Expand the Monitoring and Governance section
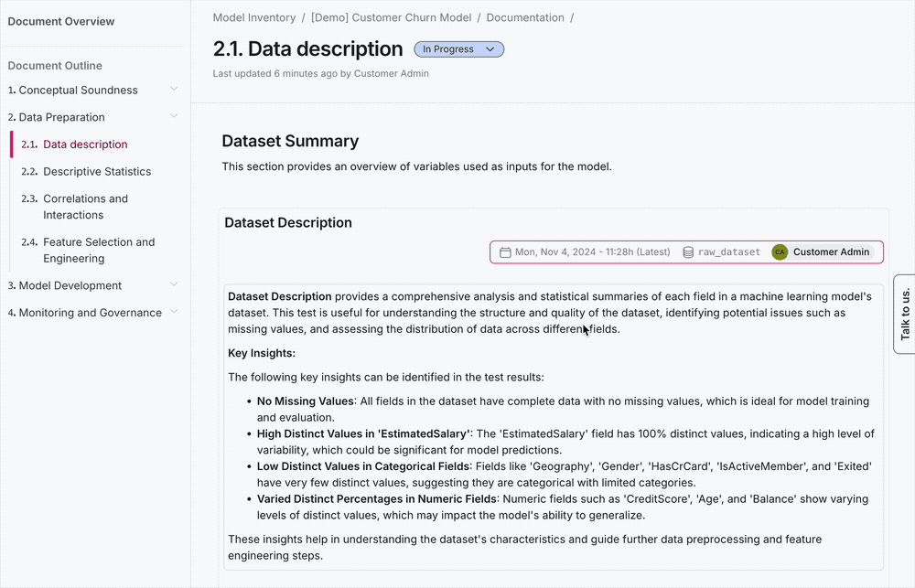 click(x=174, y=312)
